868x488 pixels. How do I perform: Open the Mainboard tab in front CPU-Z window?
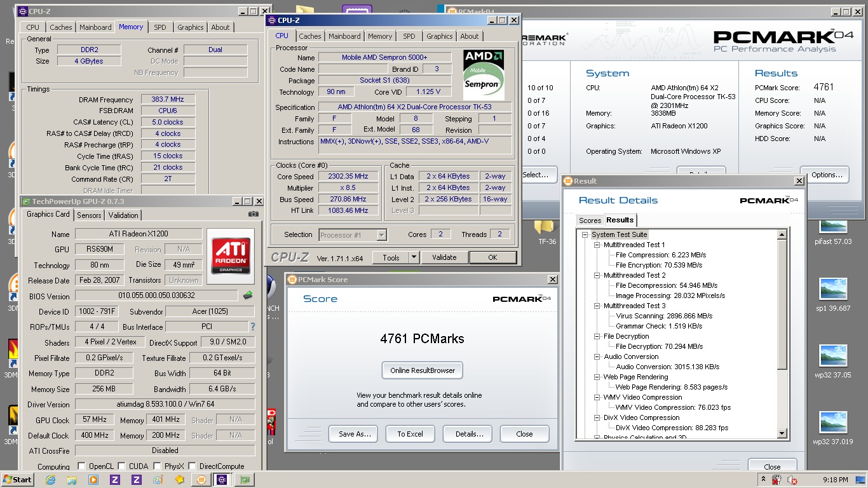tap(344, 36)
